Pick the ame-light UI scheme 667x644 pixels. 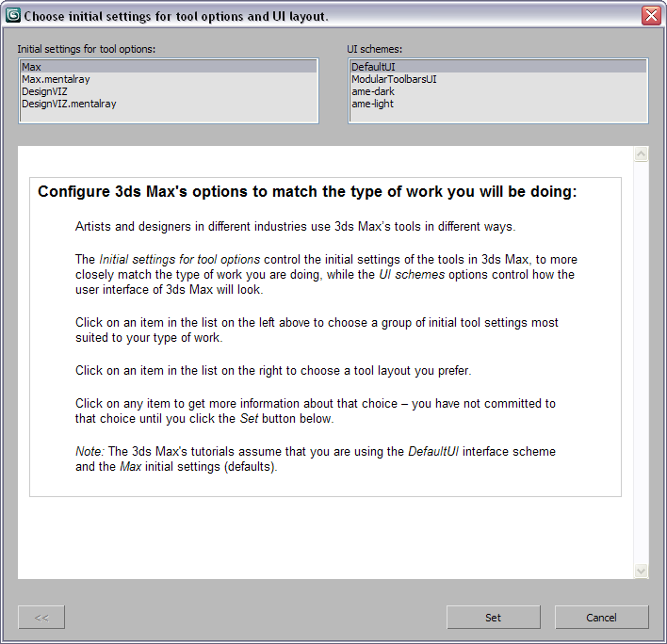pos(498,104)
